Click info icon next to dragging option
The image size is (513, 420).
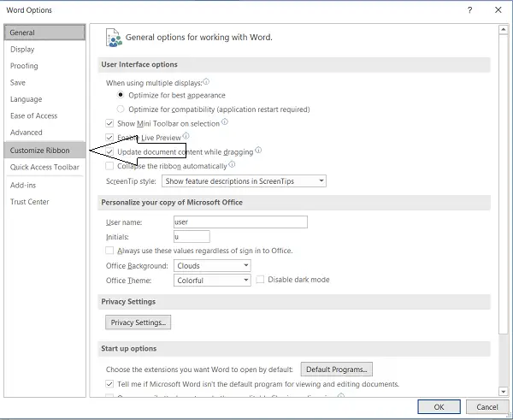pyautogui.click(x=258, y=151)
